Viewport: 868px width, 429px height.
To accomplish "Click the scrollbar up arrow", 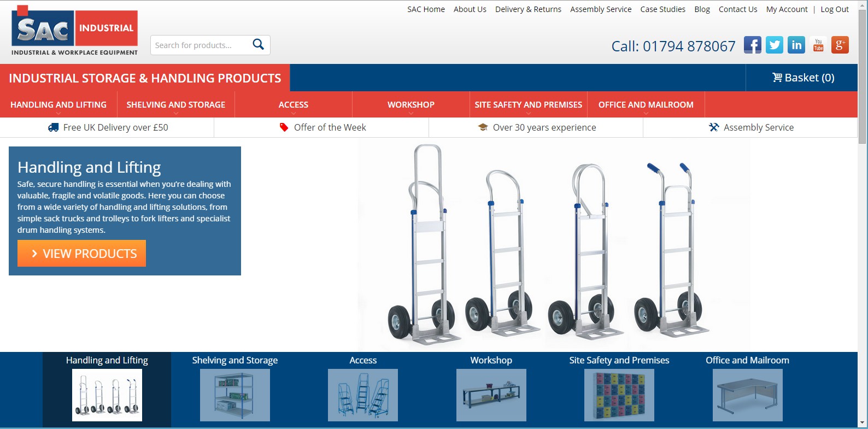I will click(x=863, y=4).
